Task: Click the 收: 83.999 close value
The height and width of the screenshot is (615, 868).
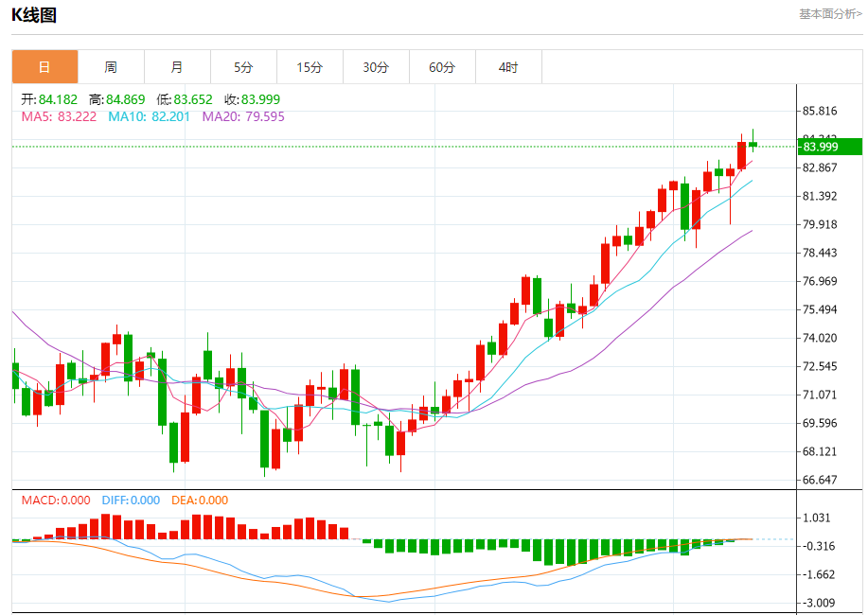Action: click(253, 99)
